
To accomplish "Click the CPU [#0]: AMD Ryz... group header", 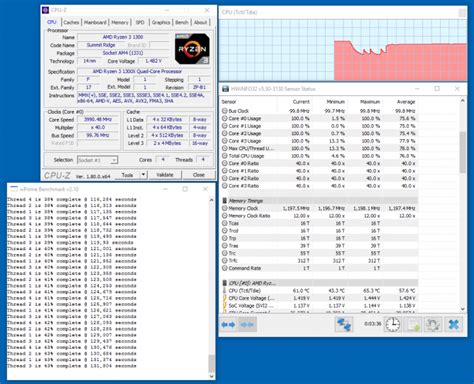I will (x=319, y=283).
